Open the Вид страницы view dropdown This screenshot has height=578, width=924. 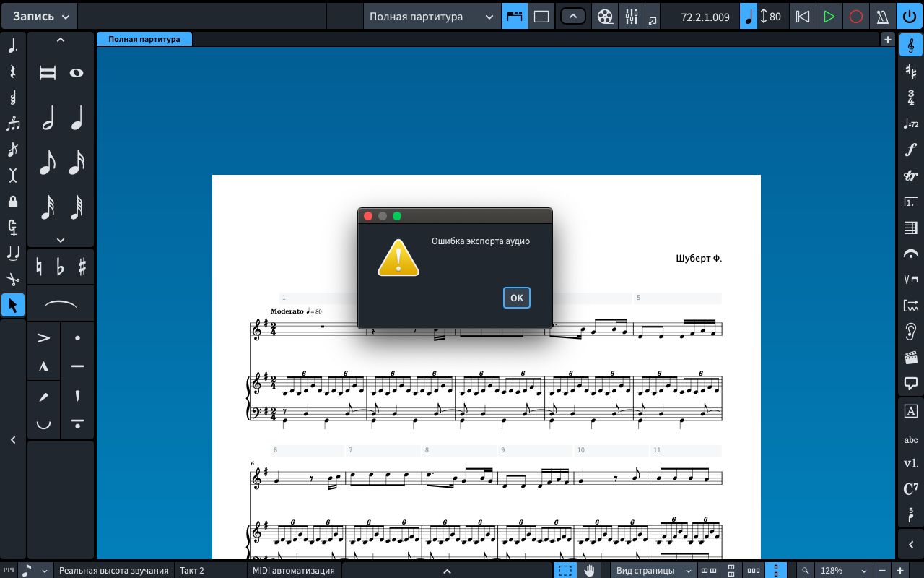coord(654,571)
